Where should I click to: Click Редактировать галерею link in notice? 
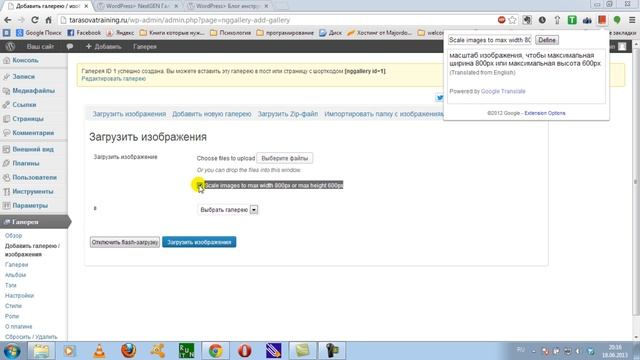(113, 79)
